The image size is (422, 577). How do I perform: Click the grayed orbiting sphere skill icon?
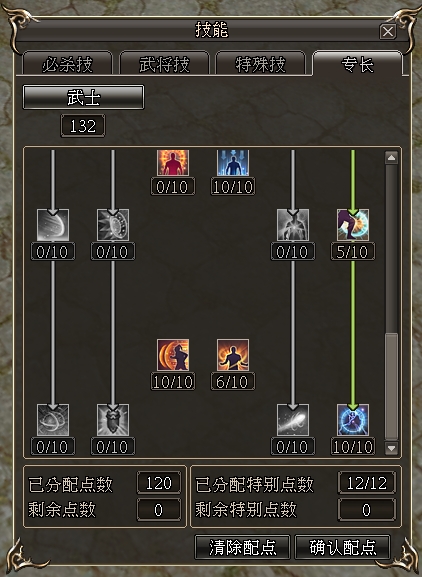53,420
